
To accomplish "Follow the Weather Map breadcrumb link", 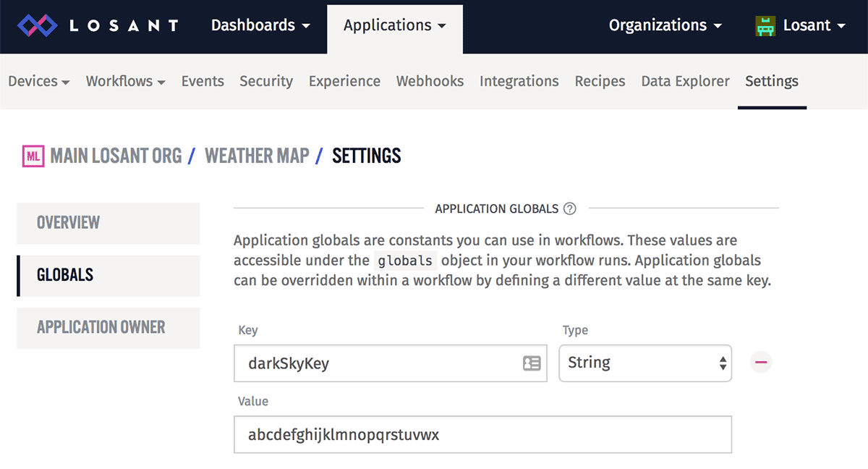I will pos(257,156).
